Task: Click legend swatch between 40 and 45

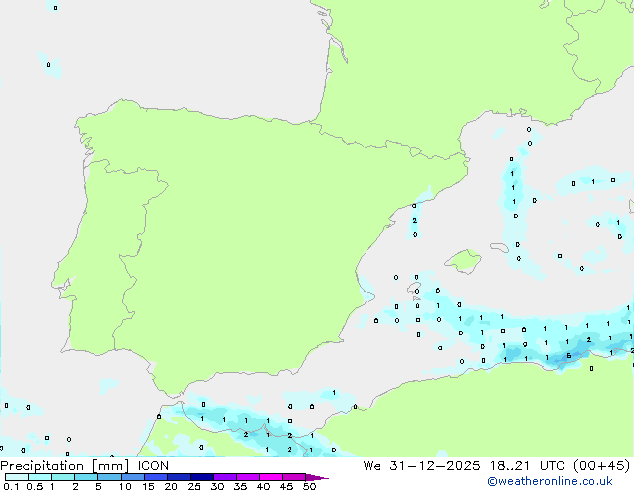Action: point(271,477)
